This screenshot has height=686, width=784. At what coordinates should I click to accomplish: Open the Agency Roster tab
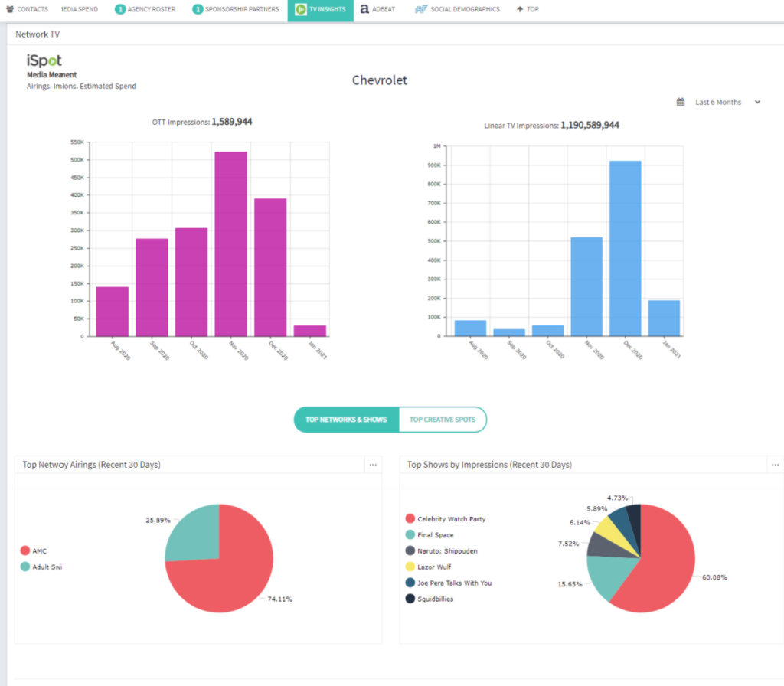tap(145, 9)
